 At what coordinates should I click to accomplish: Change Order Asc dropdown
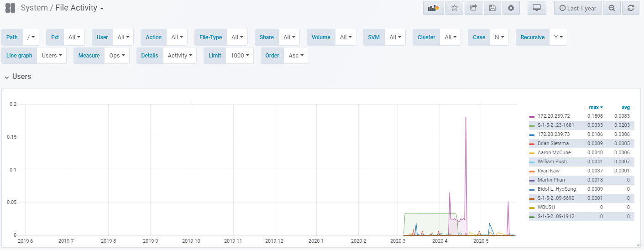(296, 56)
